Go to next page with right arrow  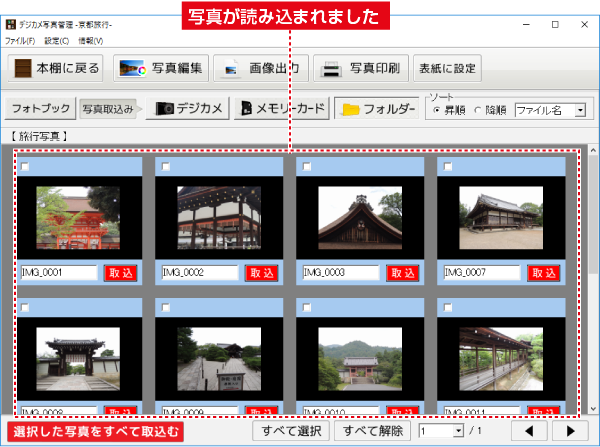(x=570, y=431)
